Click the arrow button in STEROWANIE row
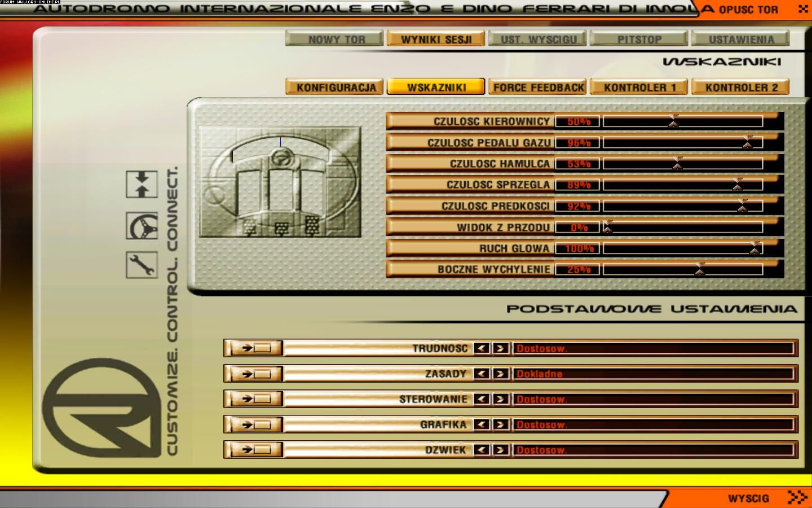 click(x=256, y=399)
